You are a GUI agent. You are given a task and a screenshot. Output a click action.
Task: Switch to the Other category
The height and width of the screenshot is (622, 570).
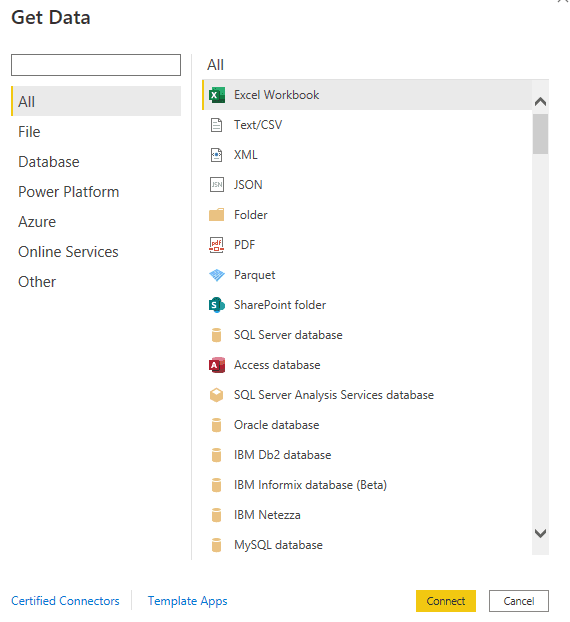tap(96, 282)
